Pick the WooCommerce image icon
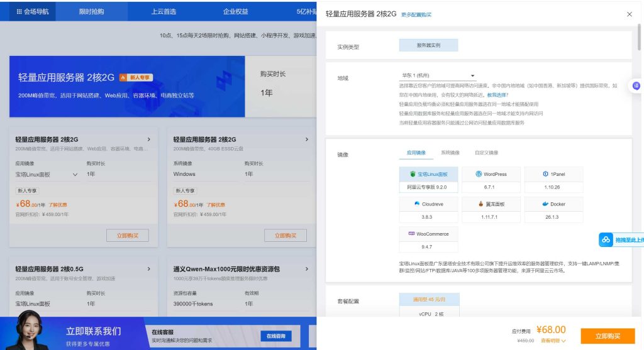 click(411, 234)
